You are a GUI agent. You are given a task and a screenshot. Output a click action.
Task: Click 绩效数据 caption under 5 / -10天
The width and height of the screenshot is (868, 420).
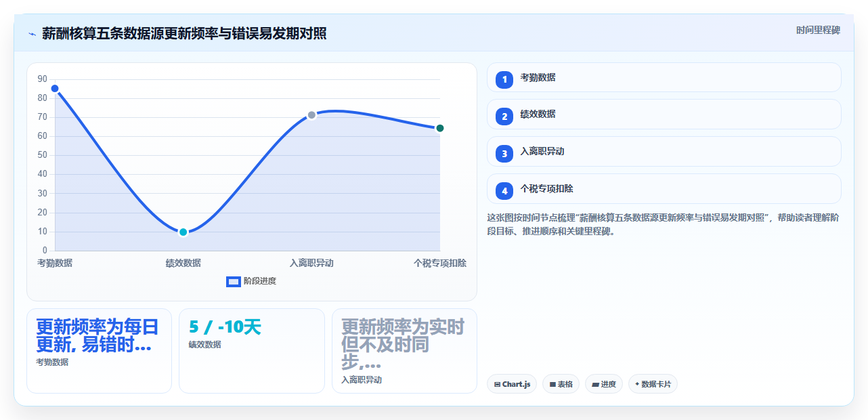point(204,345)
